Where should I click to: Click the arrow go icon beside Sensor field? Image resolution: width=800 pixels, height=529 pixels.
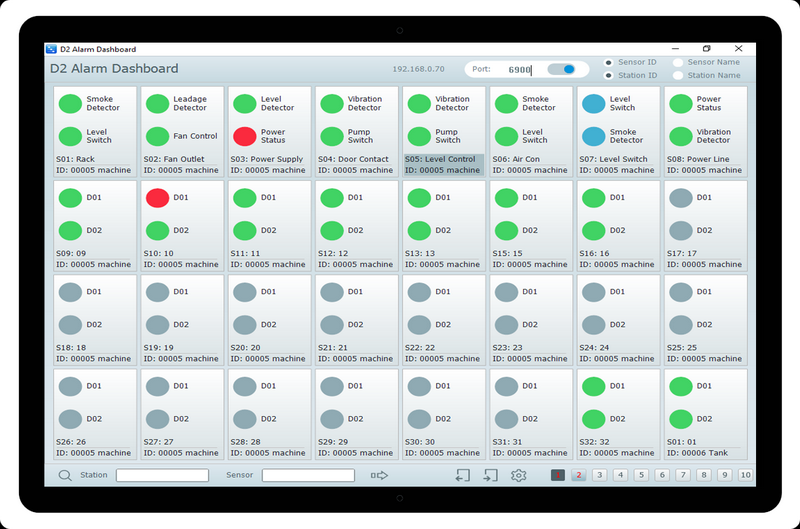tap(379, 476)
